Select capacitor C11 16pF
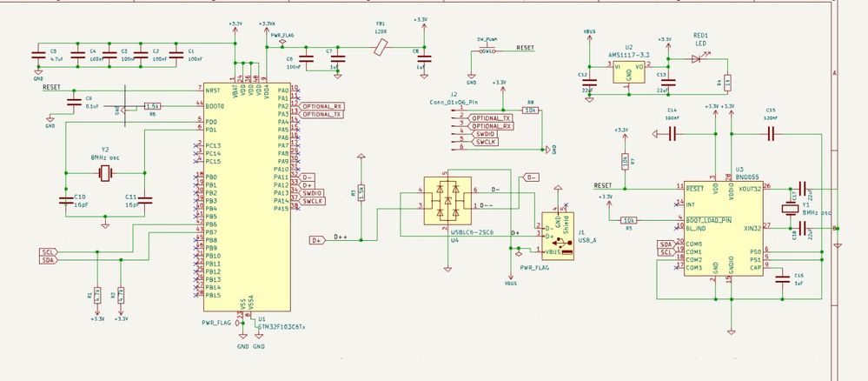 click(144, 201)
